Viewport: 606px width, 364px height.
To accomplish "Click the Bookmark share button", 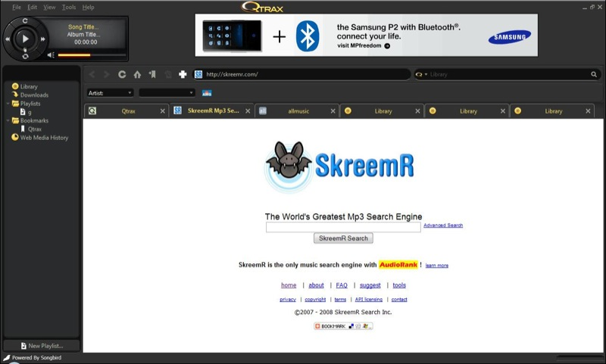I will tap(343, 326).
